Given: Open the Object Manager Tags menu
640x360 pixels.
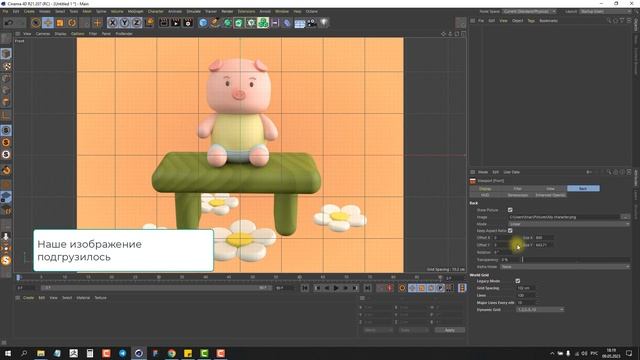Looking at the screenshot, I should [531, 20].
